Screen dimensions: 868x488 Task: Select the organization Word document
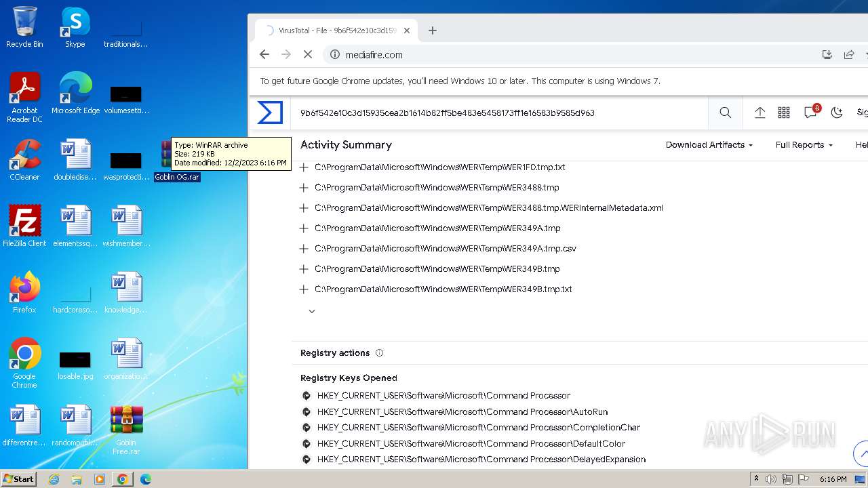tap(126, 359)
